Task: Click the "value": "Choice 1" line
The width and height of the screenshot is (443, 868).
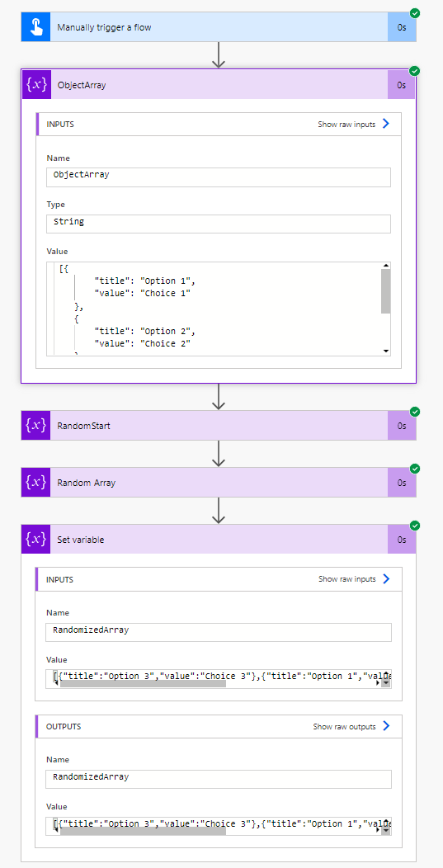Action: coord(143,294)
